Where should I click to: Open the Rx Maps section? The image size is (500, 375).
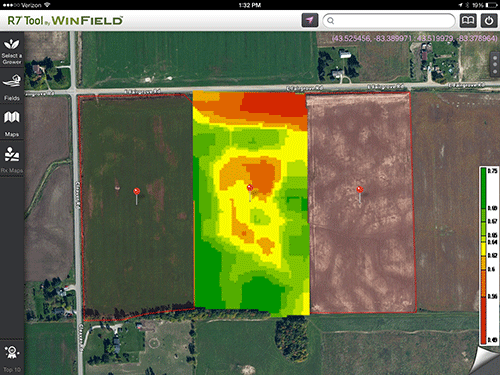coord(12,160)
